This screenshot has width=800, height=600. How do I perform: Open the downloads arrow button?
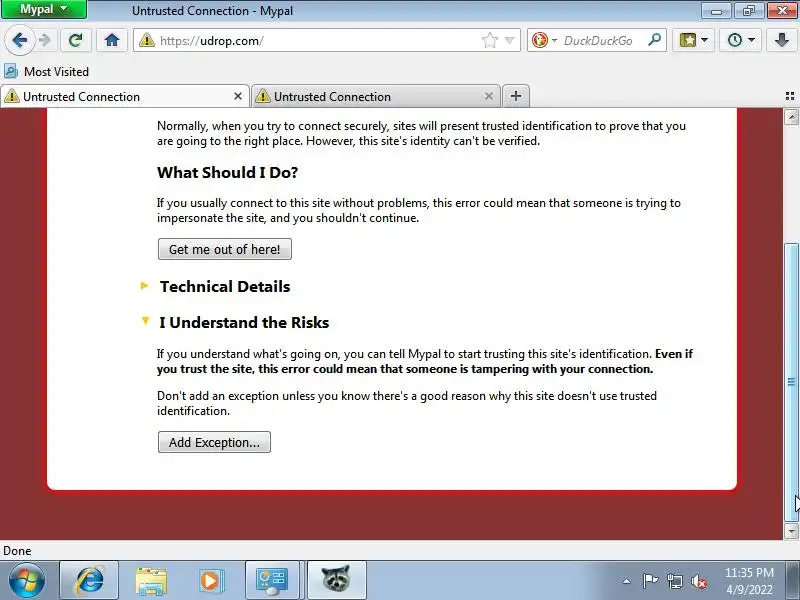pos(782,40)
